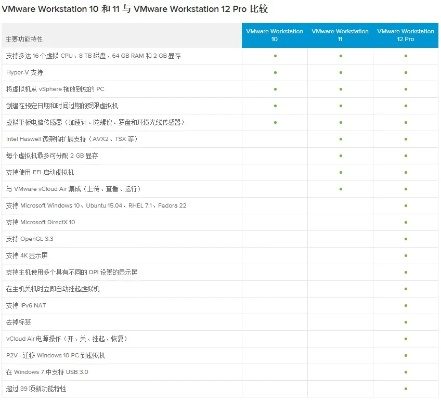This screenshot has height=400, width=441.
Task: Click the Workstation 12 Pro dot in the DirectX 10 row
Action: (406, 222)
